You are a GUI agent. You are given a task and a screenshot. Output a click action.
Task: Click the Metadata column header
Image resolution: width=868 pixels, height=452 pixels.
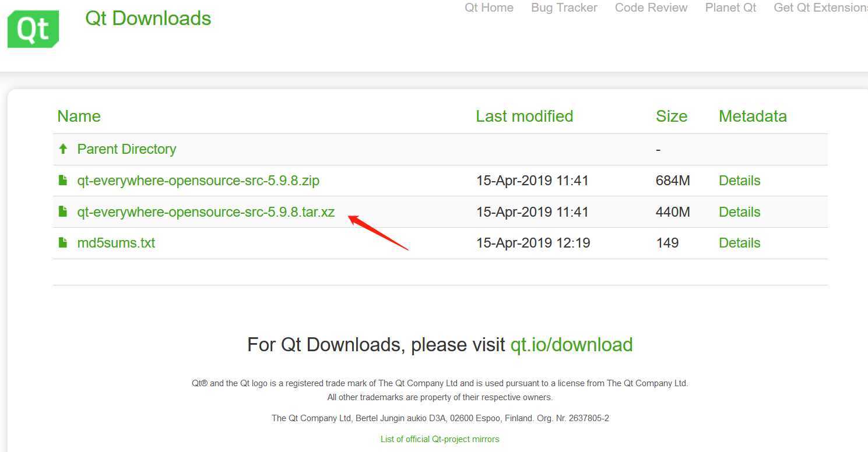(x=753, y=116)
